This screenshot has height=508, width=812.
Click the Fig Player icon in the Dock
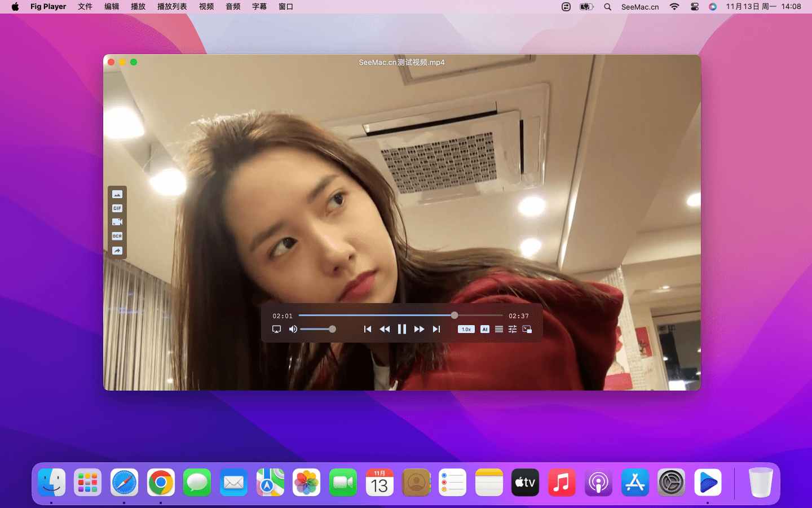[x=708, y=483]
